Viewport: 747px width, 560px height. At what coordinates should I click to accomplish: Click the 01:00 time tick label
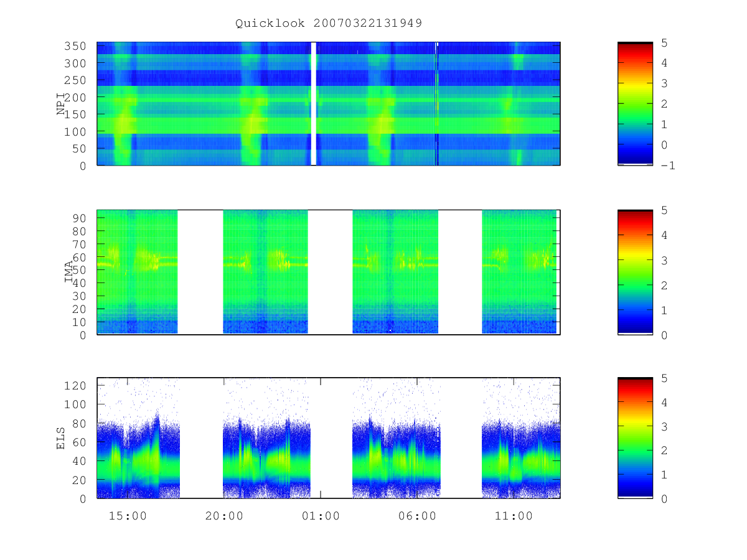click(x=321, y=516)
